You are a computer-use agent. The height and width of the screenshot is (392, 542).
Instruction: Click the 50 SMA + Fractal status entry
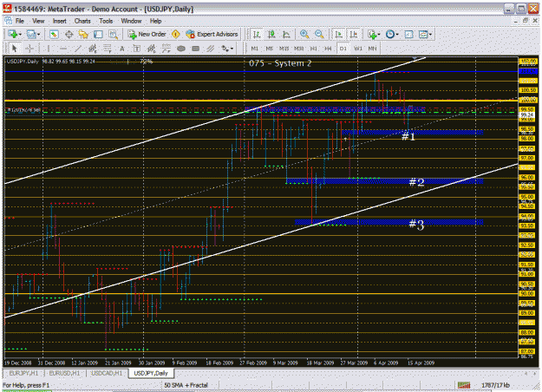(x=186, y=385)
